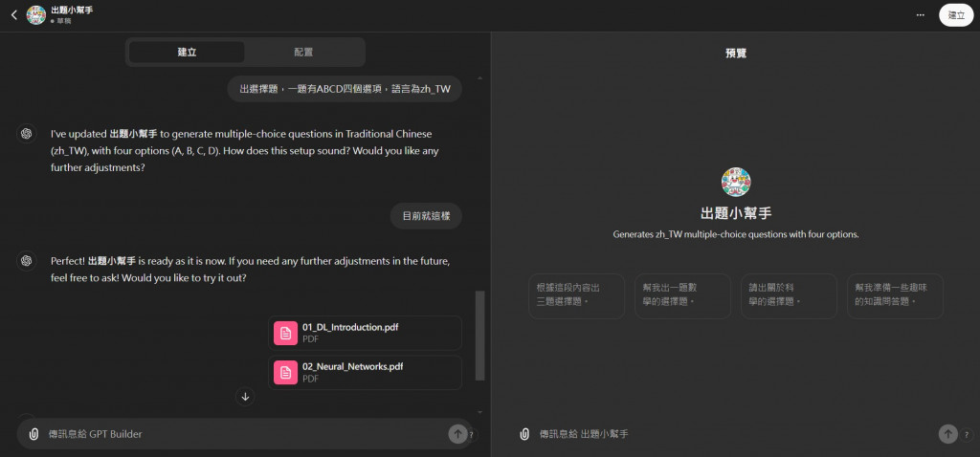This screenshot has width=980, height=457.
Task: Click the PDF icon of 01_DL_Introduction.pdf
Action: [285, 333]
